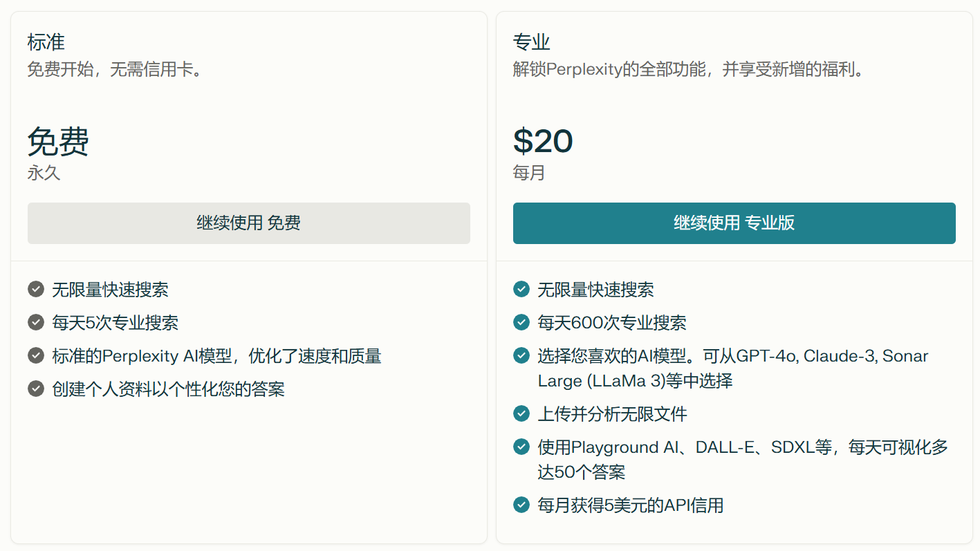980x551 pixels.
Task: Click checkmark beside 创建个人资料以个性化您的答案
Action: pos(36,389)
